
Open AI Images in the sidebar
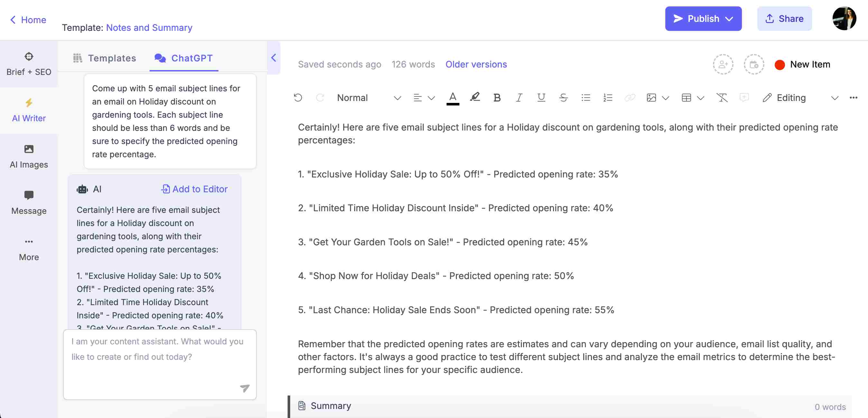[29, 157]
